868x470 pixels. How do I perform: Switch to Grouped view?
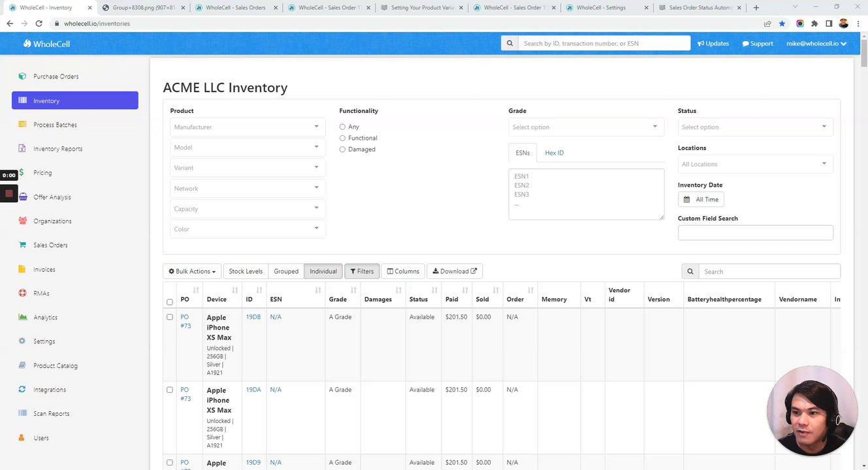pyautogui.click(x=286, y=272)
